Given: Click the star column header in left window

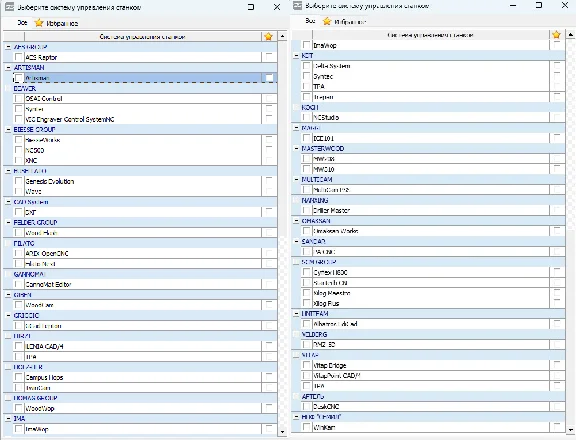Looking at the screenshot, I should point(269,36).
